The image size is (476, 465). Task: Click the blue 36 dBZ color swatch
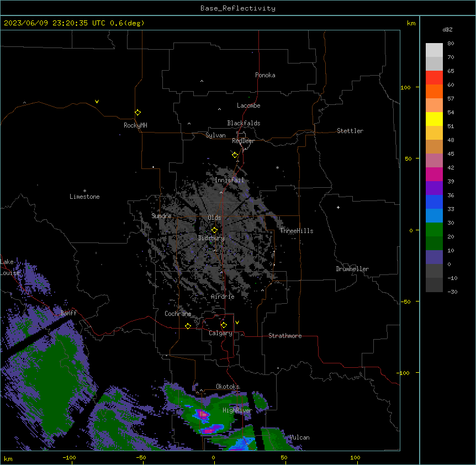point(434,202)
